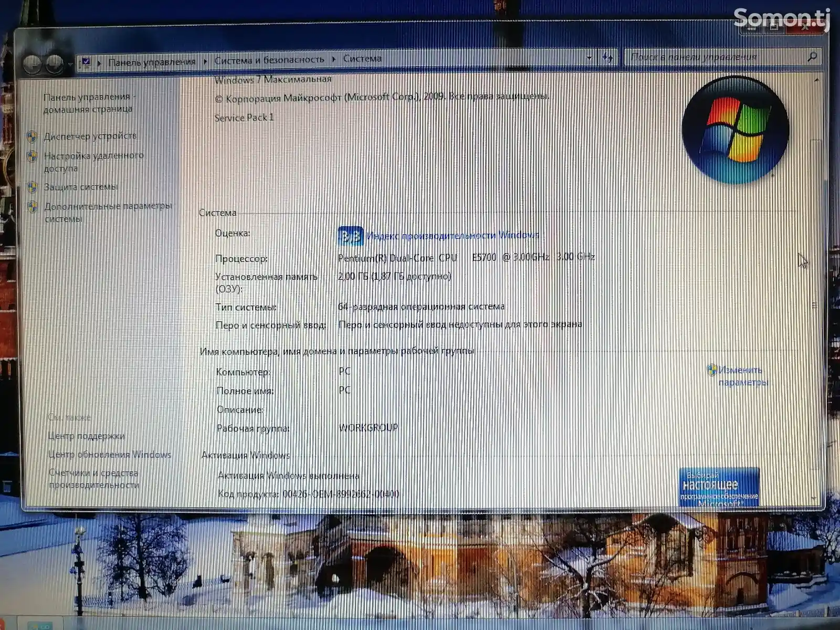This screenshot has width=840, height=630.
Task: Click shield icon next to Дополнительные параметры системы
Action: click(33, 207)
